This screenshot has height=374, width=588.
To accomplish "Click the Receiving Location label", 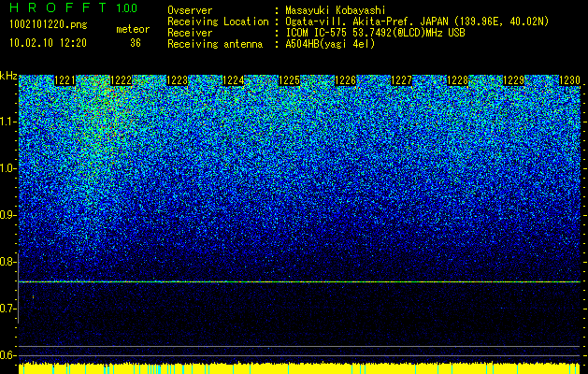I will point(218,22).
